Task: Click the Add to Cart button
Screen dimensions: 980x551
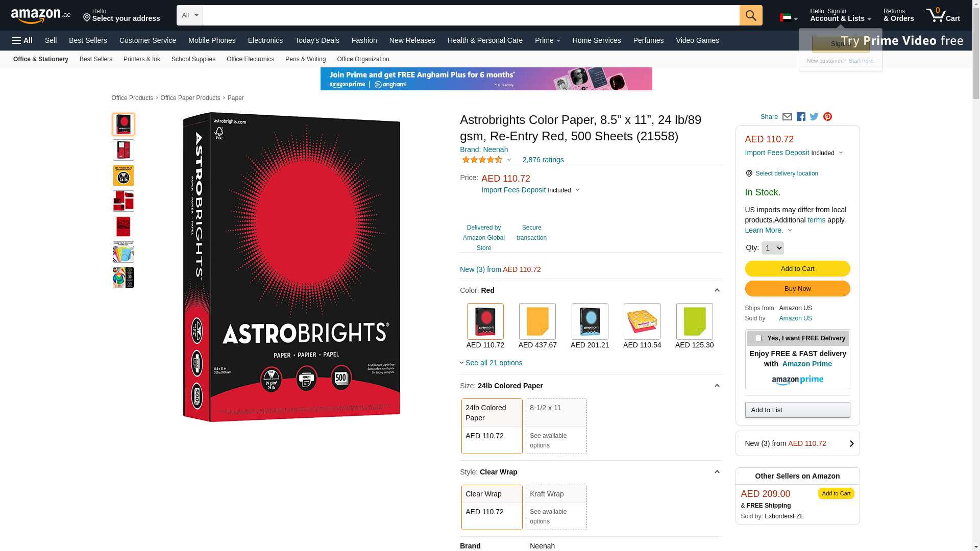Action: (x=797, y=269)
